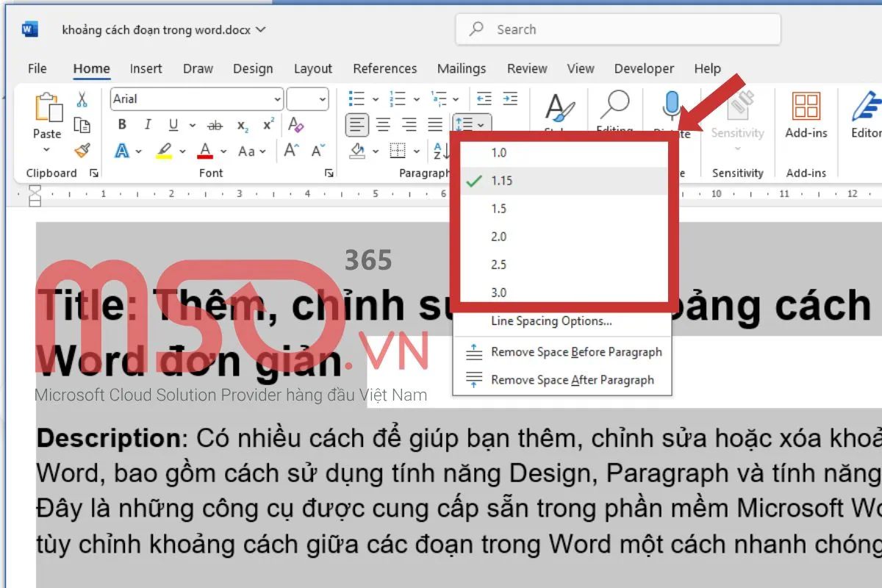Toggle Italic formatting
This screenshot has width=882, height=588.
pos(147,125)
